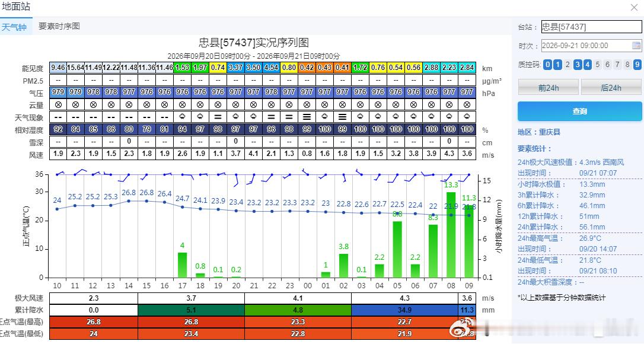The height and width of the screenshot is (344, 644).
Task: Toggle quality control code 0
Action: (x=547, y=65)
